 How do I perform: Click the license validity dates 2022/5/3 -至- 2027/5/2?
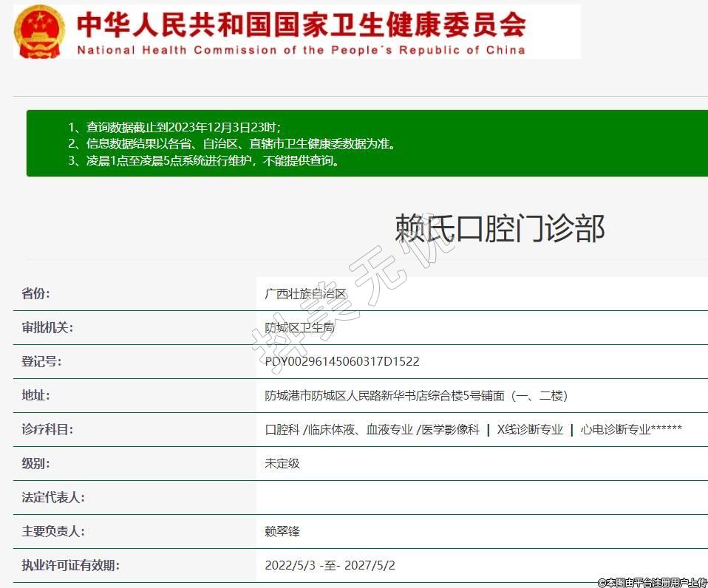[x=330, y=565]
